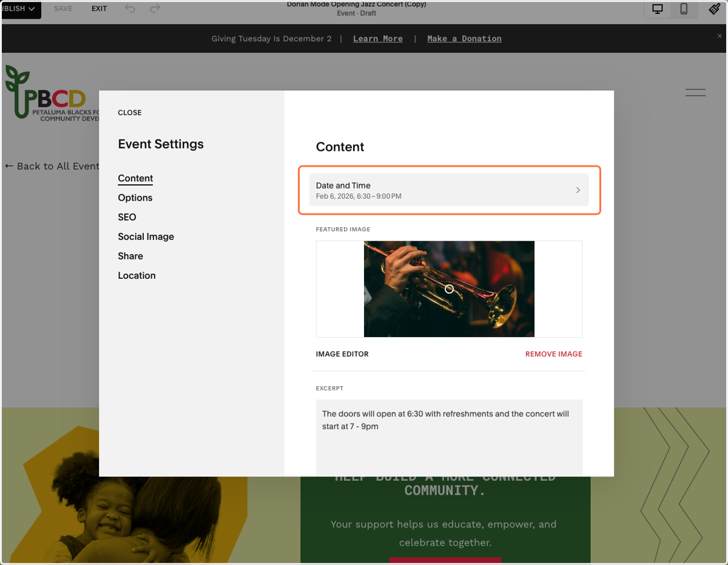
Task: Click into the Excerpt text field
Action: point(449,437)
